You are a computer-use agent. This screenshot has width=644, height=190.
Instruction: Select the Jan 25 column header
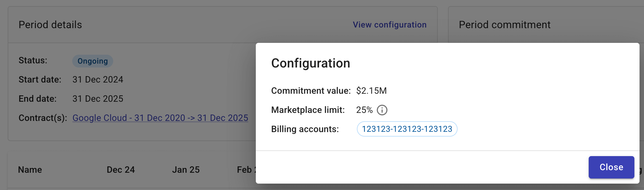[x=186, y=170]
